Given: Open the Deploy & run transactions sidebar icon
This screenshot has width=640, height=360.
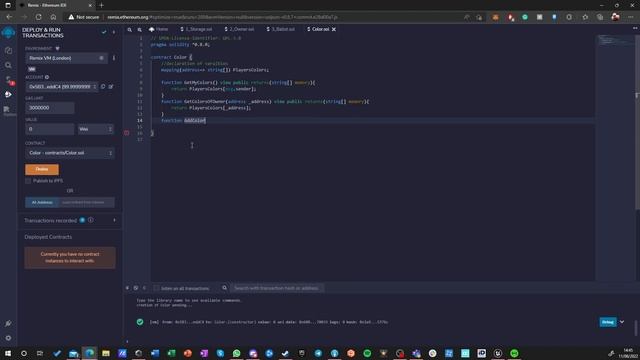Looking at the screenshot, I should [8, 94].
